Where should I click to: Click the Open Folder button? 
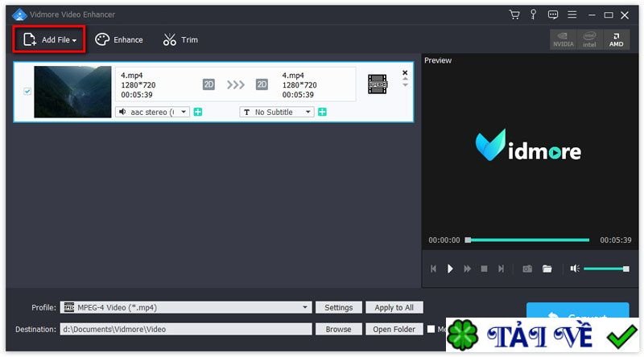(x=394, y=329)
